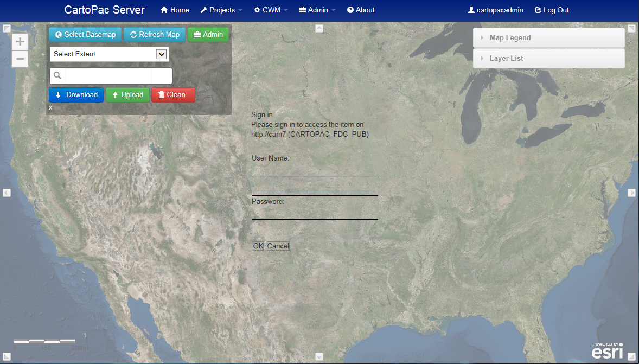Pan map west using left arrow
Viewport: 639px width, 364px height.
coord(7,193)
